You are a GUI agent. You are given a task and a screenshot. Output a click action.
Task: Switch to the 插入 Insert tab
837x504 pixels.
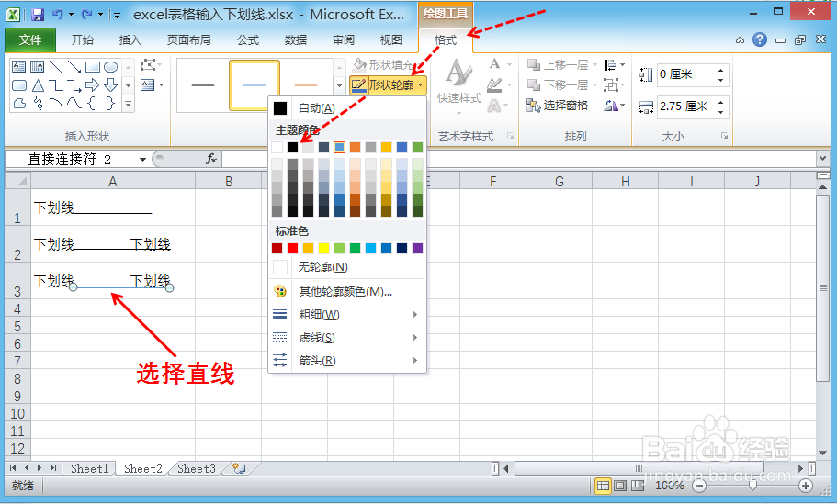[x=130, y=40]
